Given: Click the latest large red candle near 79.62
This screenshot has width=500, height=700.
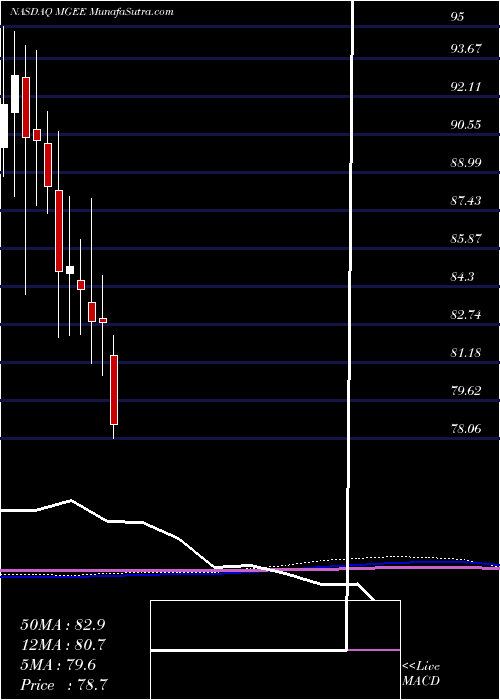Looking at the screenshot, I should (114, 389).
